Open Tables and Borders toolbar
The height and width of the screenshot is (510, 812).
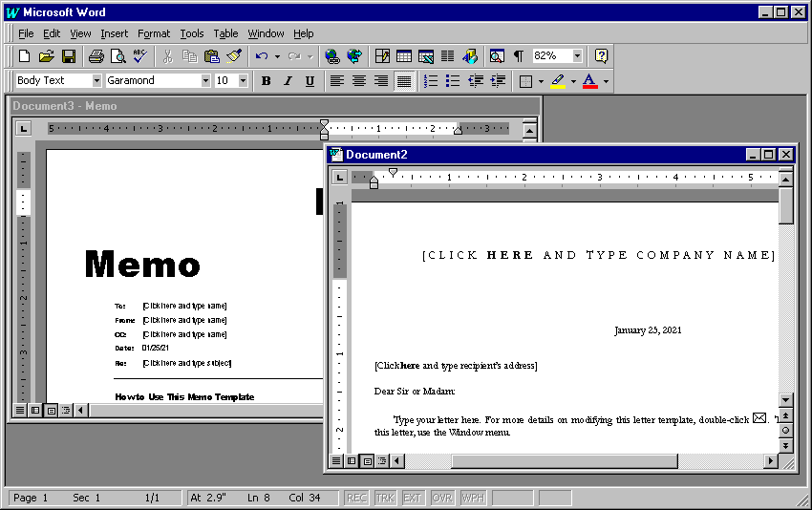(382, 56)
